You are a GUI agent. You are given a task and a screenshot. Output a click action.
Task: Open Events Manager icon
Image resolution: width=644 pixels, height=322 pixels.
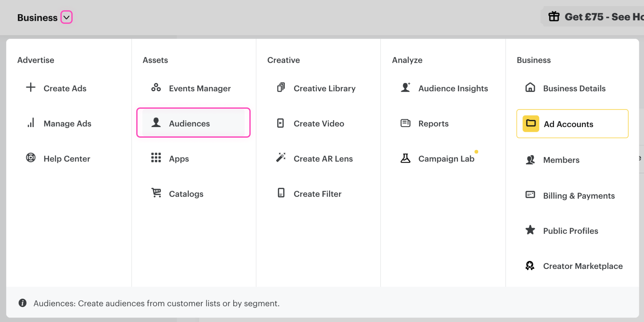[156, 87]
